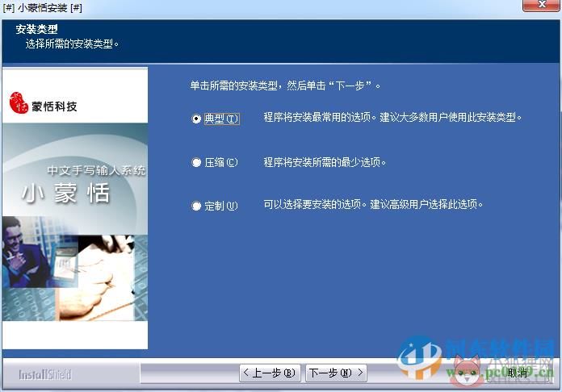
Task: Choose the 压缩(C) compact install option
Action: click(x=196, y=163)
